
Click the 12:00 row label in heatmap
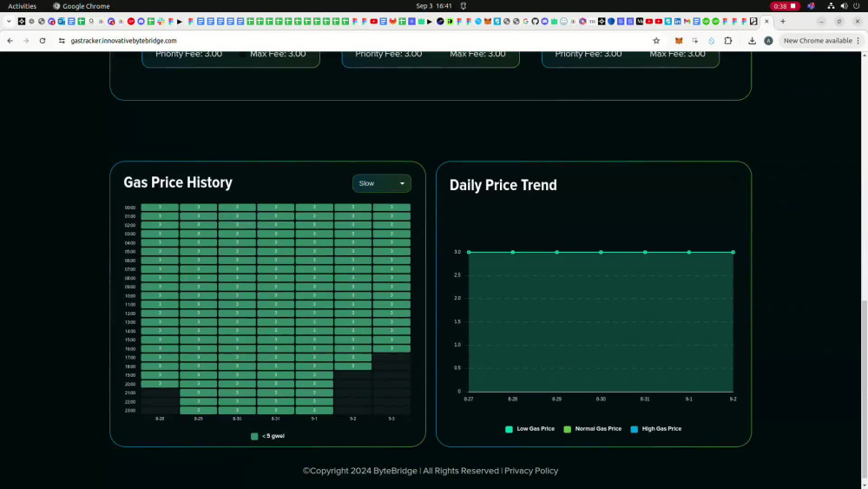[x=130, y=314]
